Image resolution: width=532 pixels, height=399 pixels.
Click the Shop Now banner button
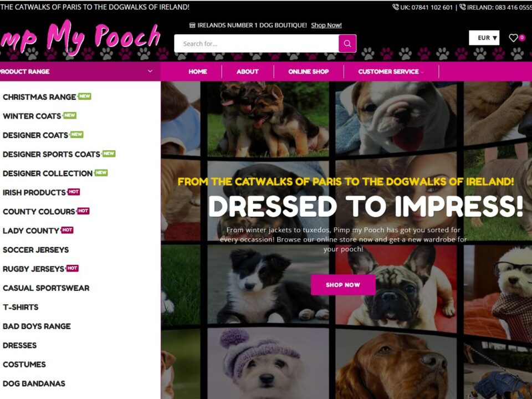click(x=343, y=285)
